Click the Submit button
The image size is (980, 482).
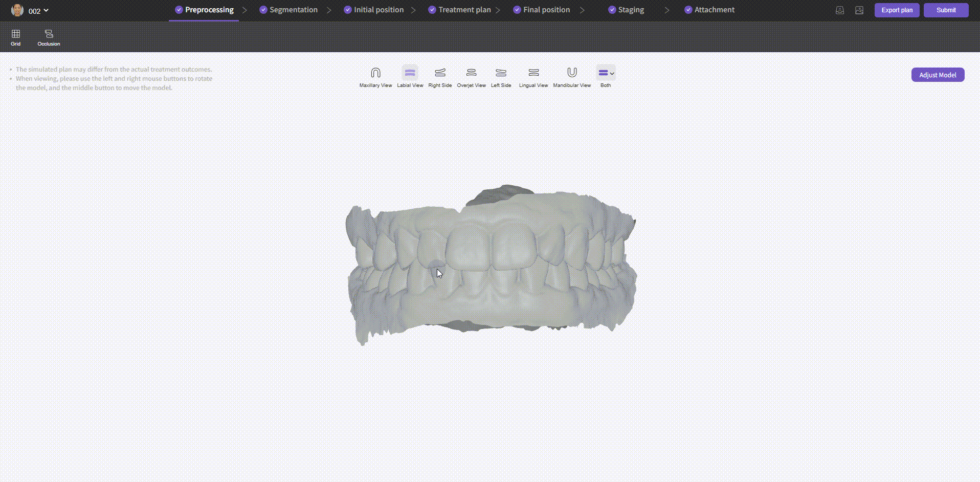pos(946,10)
